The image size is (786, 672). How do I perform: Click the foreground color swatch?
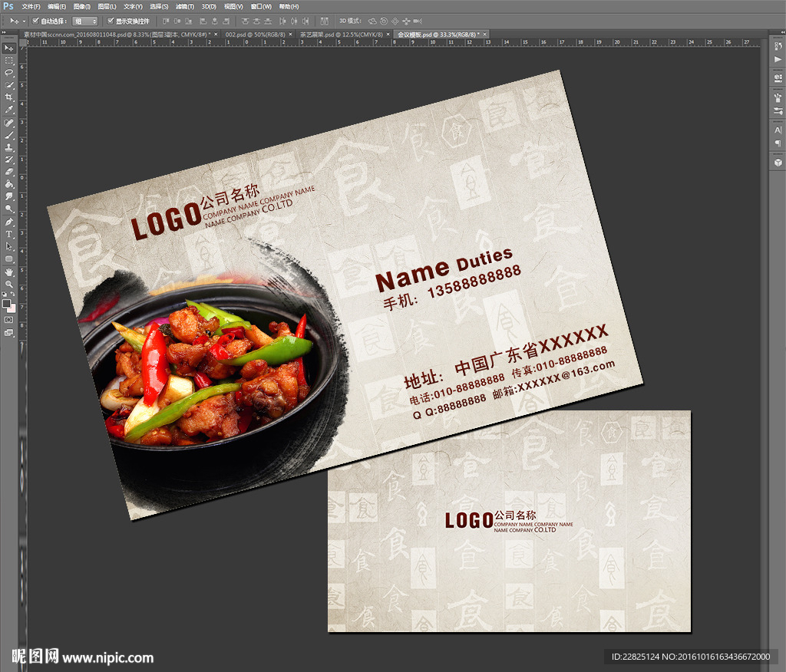click(x=6, y=303)
